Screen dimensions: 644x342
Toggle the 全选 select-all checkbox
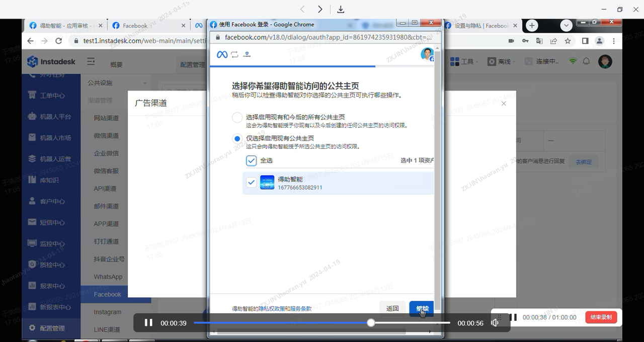pyautogui.click(x=251, y=160)
